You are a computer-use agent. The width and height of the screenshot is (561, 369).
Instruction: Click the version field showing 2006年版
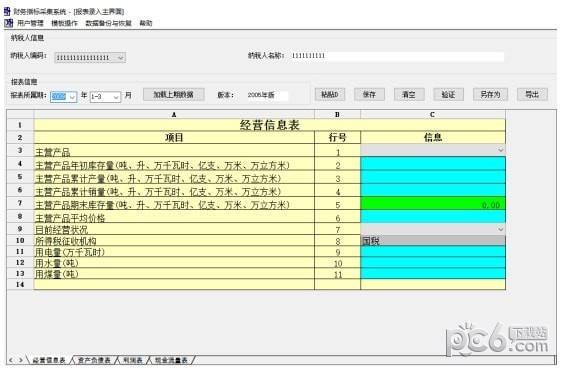[x=267, y=95]
